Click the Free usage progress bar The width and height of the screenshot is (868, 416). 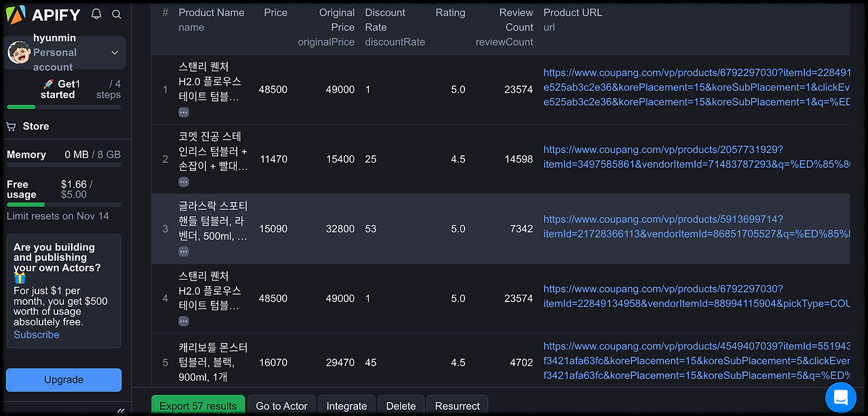(x=64, y=205)
